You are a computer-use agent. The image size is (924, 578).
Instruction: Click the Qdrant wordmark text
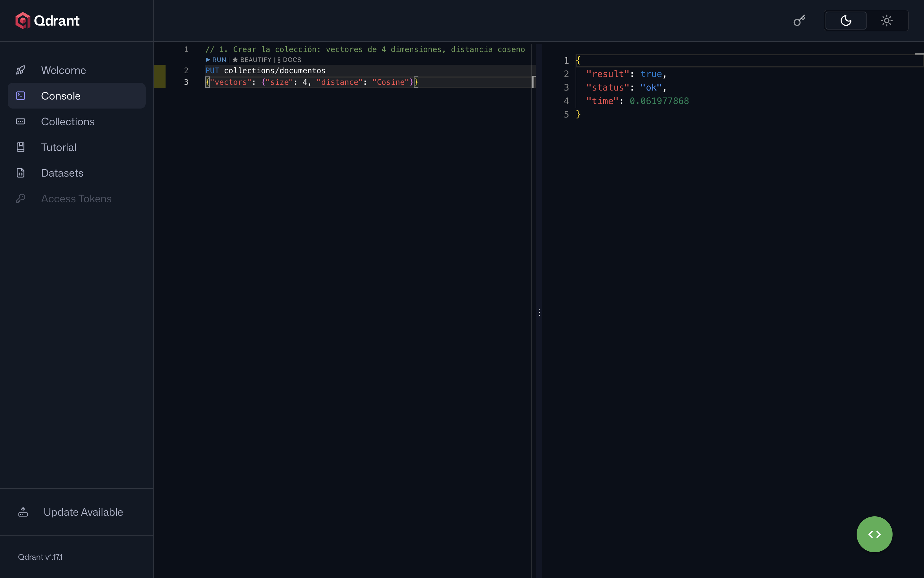point(56,21)
